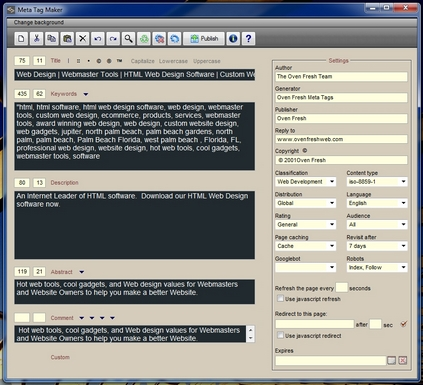Click the Copyright text field
This screenshot has width=423, height=385.
pos(341,160)
